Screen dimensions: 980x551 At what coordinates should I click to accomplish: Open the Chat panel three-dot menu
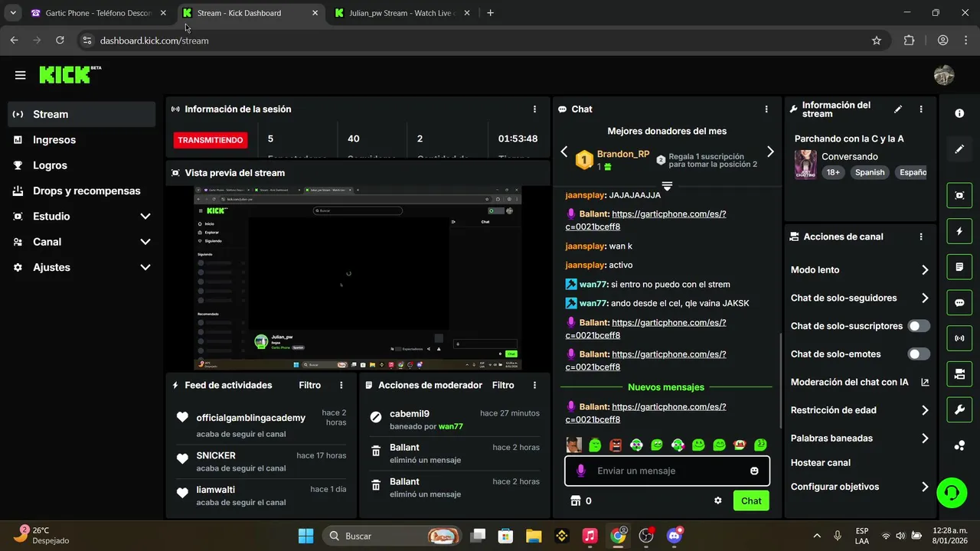766,109
